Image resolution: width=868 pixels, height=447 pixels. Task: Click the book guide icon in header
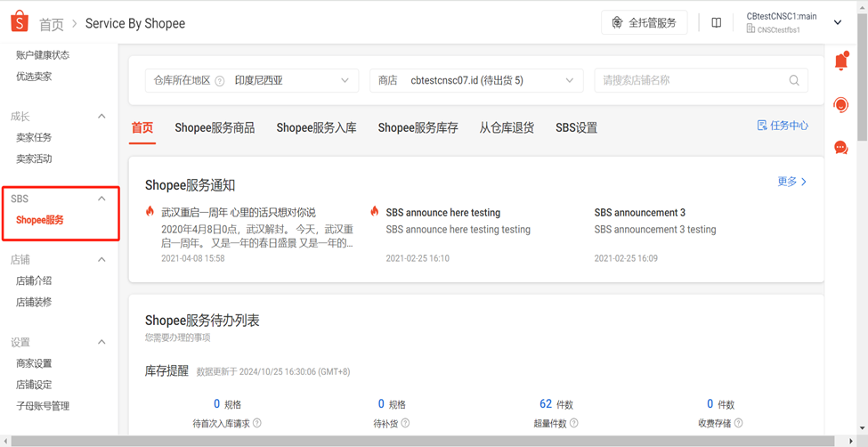click(716, 23)
